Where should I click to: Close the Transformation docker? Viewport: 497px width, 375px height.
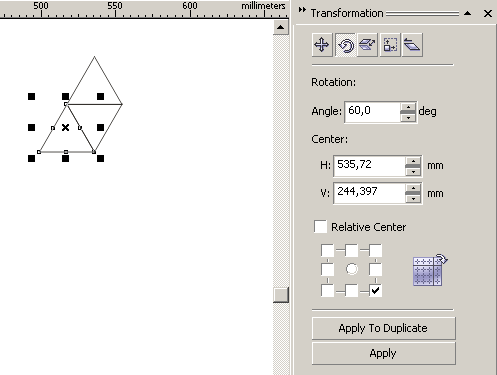coord(488,13)
